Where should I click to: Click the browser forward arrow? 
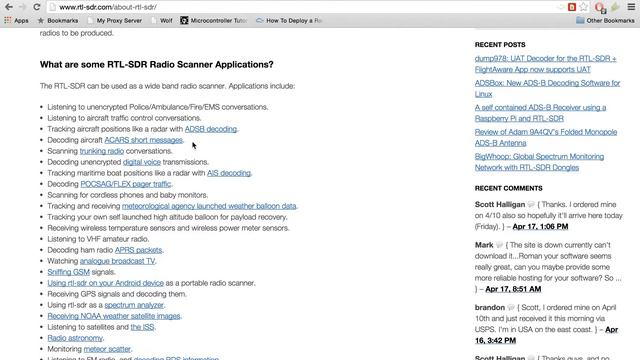[22, 7]
